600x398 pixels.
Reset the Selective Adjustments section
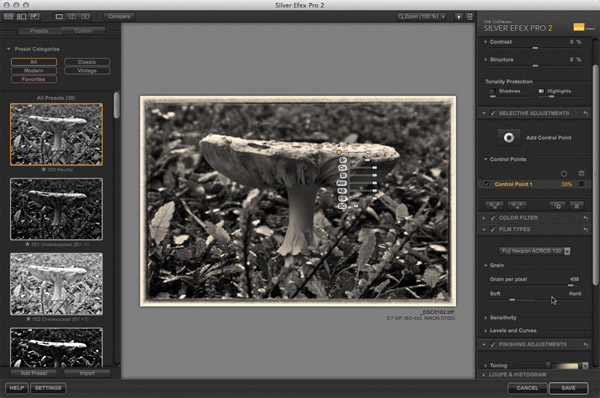click(x=585, y=113)
